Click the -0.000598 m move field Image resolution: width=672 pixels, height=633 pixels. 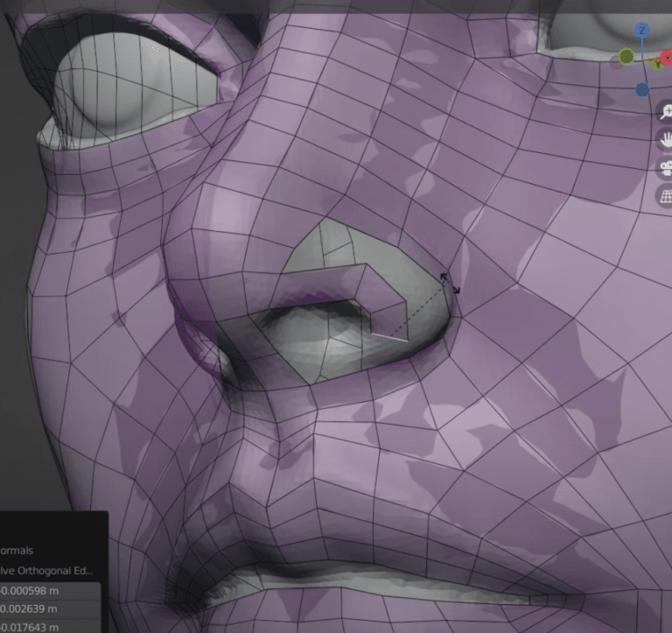[x=50, y=591]
